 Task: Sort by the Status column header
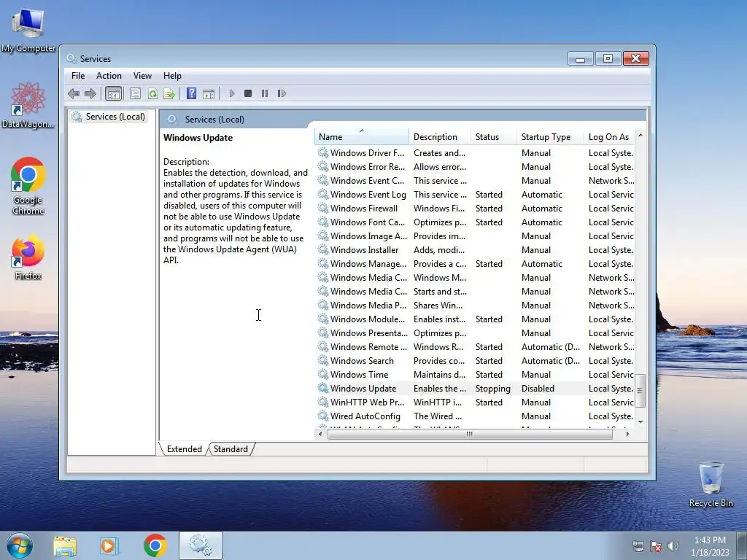pyautogui.click(x=494, y=137)
